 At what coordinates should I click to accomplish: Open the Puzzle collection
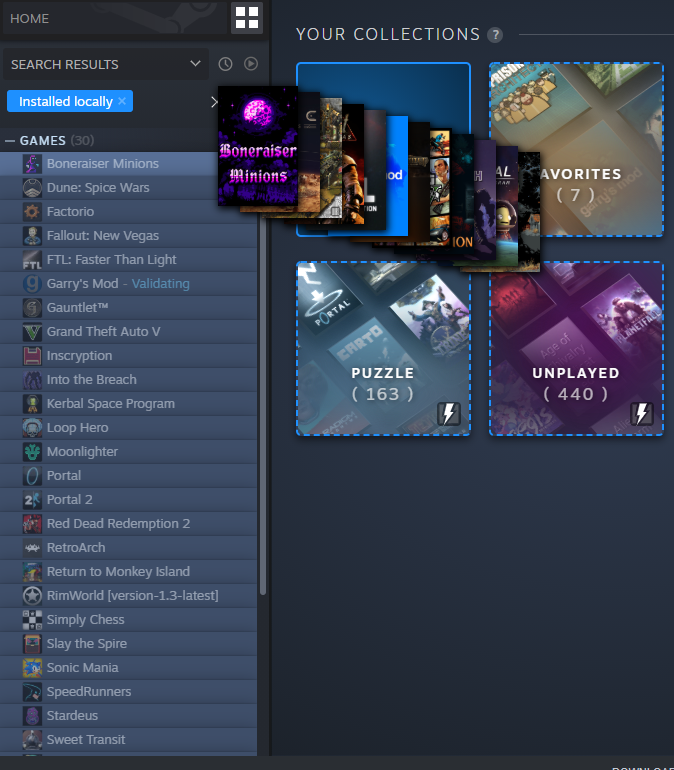[x=382, y=348]
